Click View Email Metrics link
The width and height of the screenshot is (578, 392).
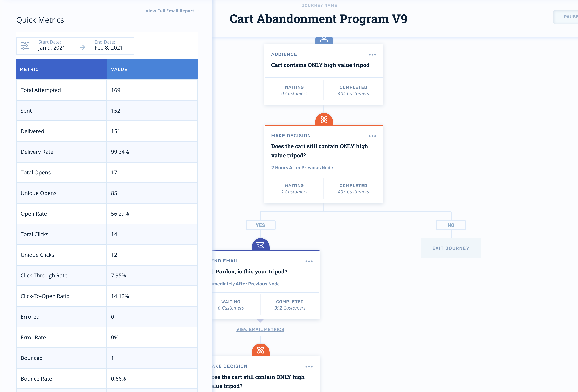260,329
